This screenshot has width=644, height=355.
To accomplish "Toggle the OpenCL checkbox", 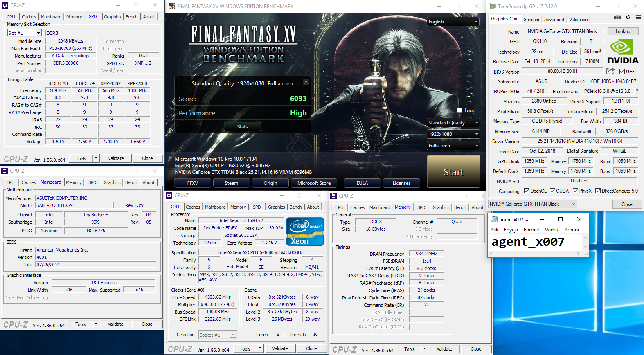I will (x=527, y=191).
